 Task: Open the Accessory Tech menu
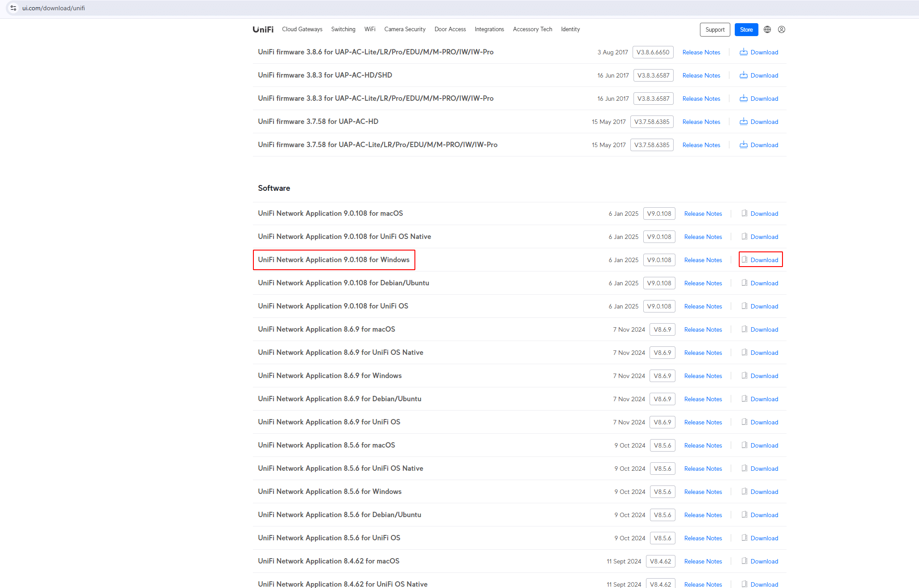click(x=532, y=29)
